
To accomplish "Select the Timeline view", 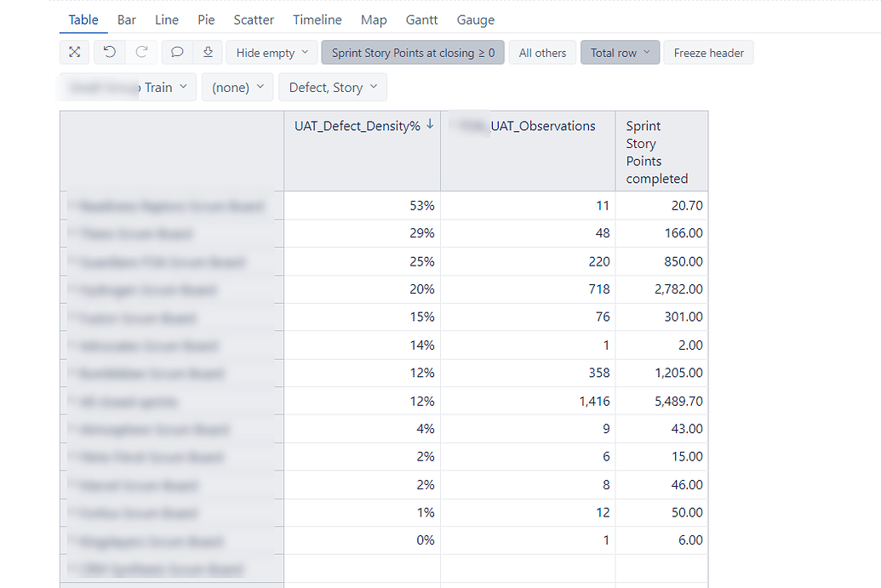I will 317,20.
